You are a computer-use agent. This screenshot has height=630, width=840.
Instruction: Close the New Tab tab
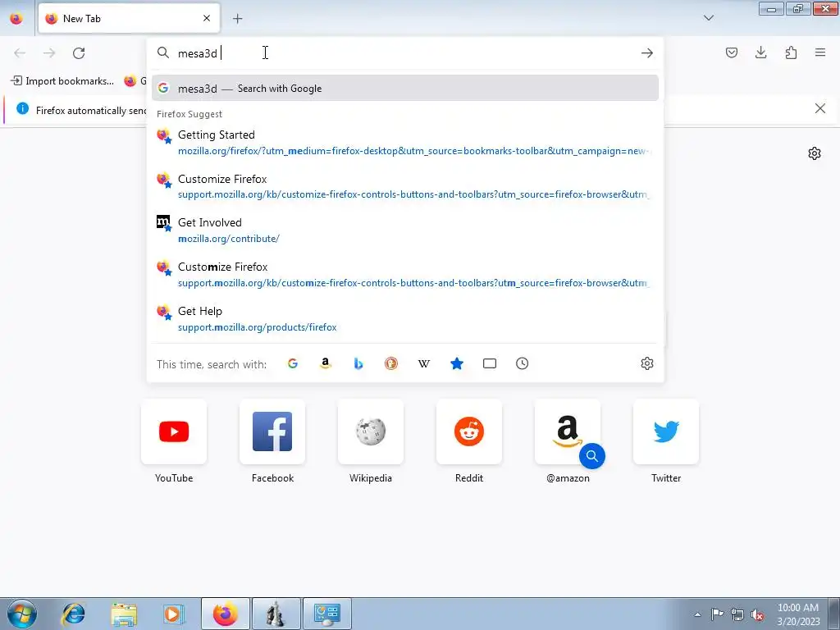[207, 18]
